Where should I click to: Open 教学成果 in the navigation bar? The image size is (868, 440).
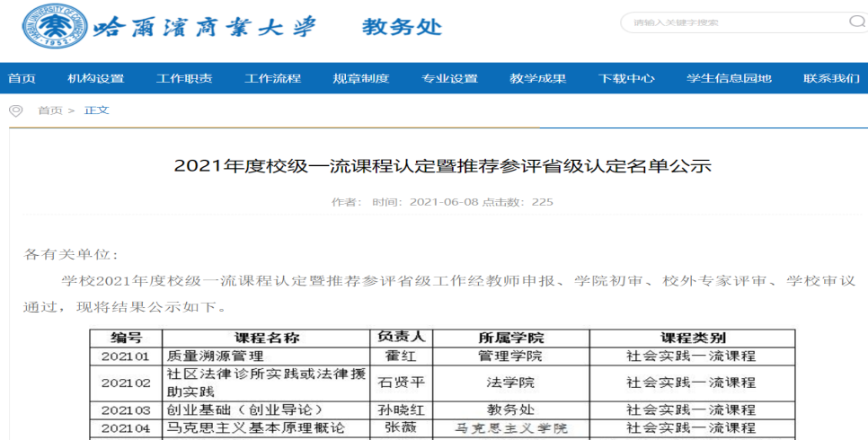pos(537,78)
